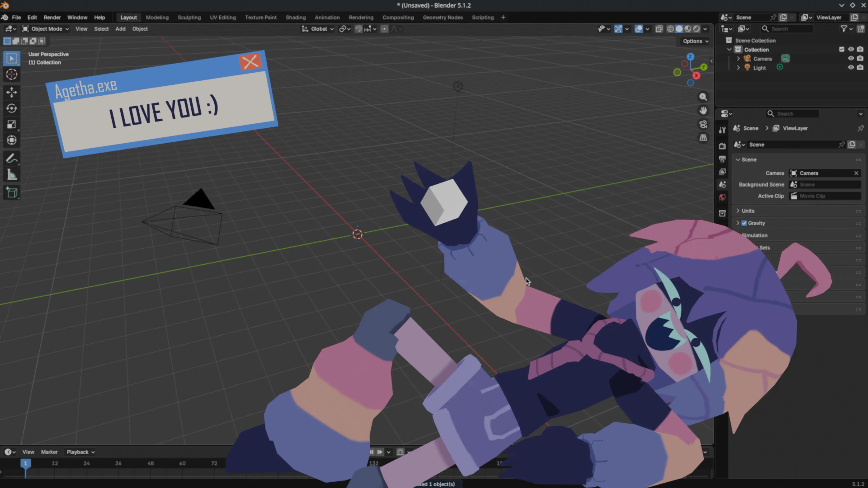Open the View Layer properties tab
Viewport: 868px width, 488px height.
[x=722, y=172]
